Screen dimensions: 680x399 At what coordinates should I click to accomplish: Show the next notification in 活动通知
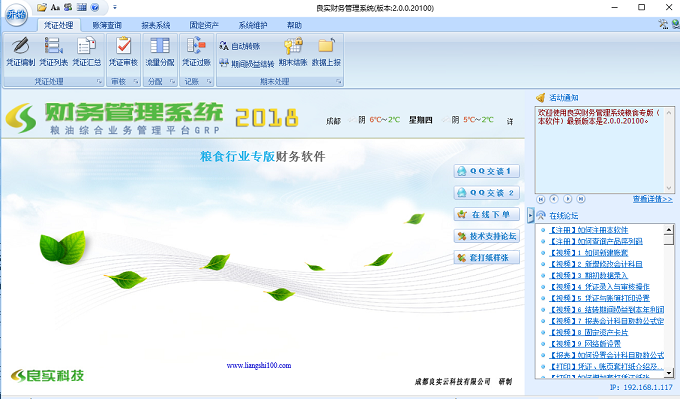(567, 199)
